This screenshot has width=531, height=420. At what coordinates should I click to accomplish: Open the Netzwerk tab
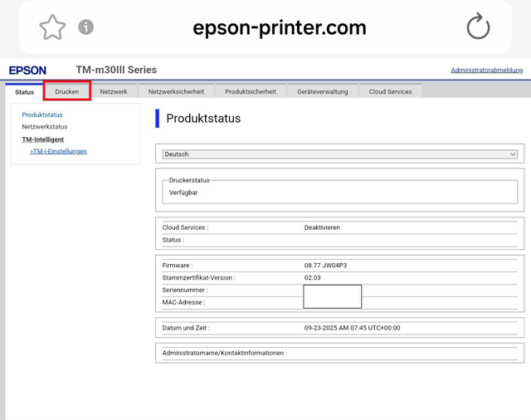coord(114,91)
